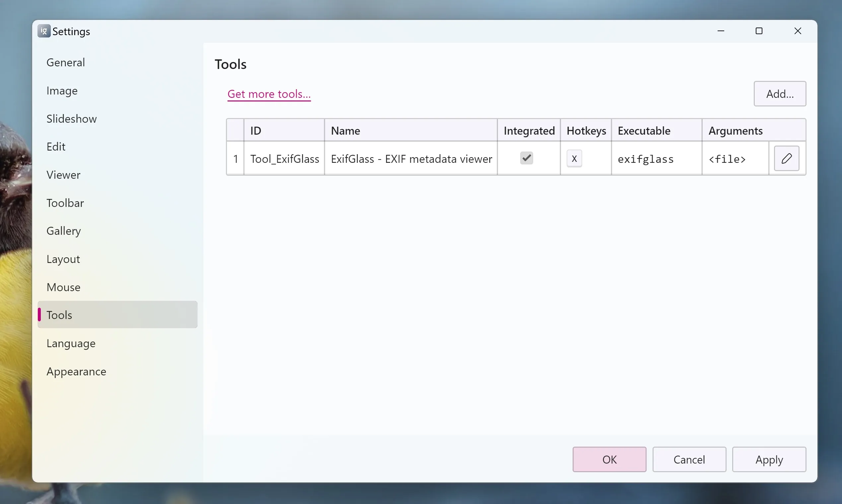
Task: Go to the Slideshow settings
Action: tap(71, 119)
